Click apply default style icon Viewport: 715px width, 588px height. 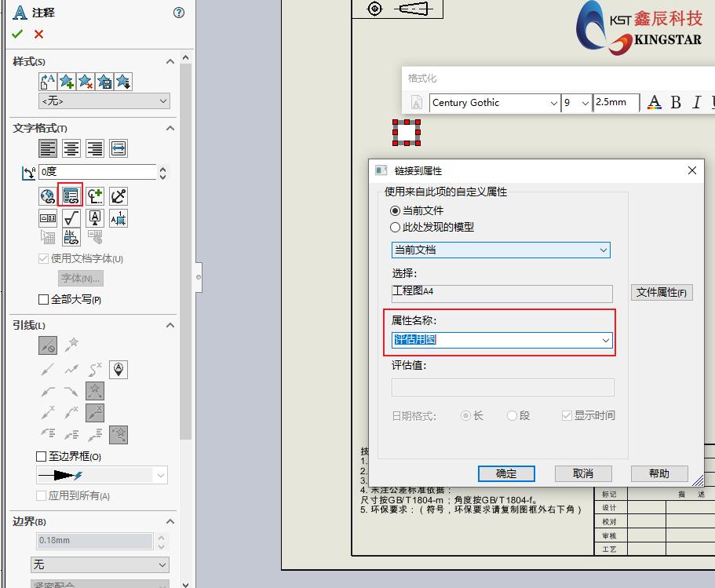pos(48,82)
